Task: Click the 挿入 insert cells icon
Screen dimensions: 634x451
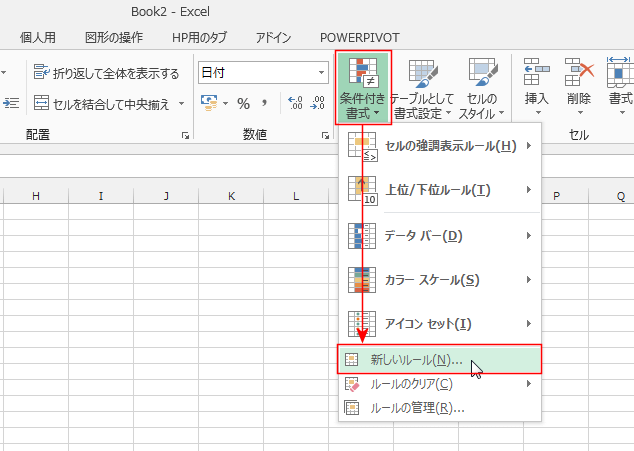Action: (537, 72)
